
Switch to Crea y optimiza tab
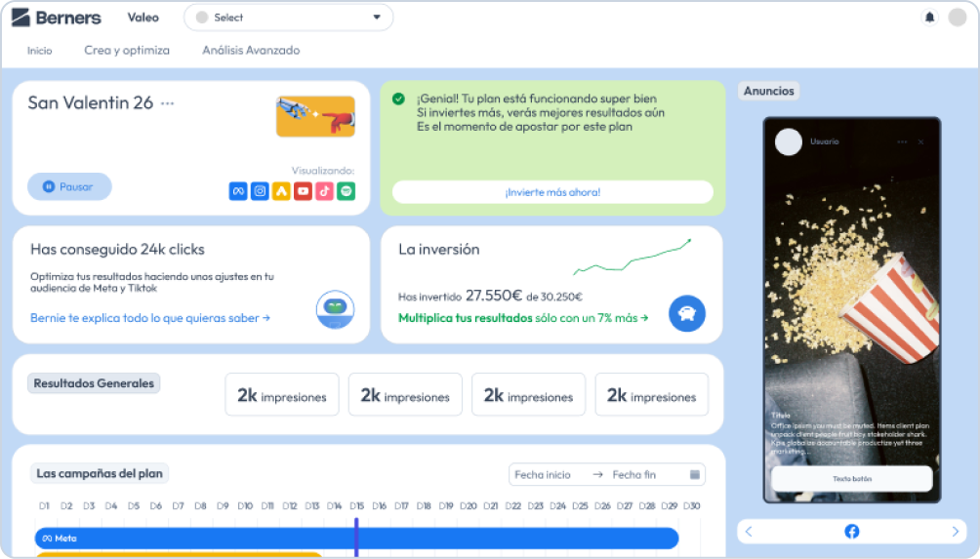pyautogui.click(x=127, y=51)
